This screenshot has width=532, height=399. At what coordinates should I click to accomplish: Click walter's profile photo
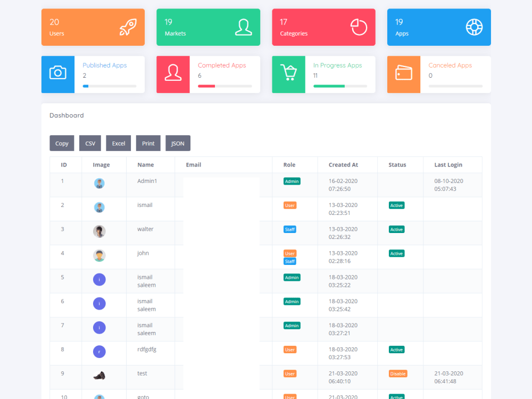[99, 231]
